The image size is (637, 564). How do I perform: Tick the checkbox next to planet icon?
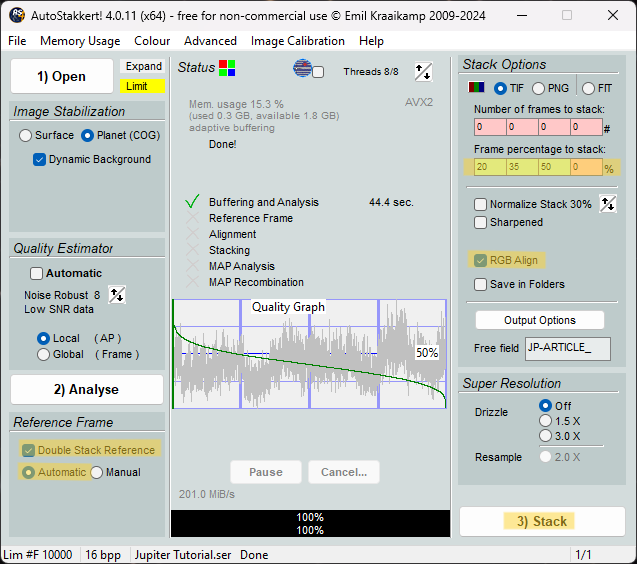318,72
